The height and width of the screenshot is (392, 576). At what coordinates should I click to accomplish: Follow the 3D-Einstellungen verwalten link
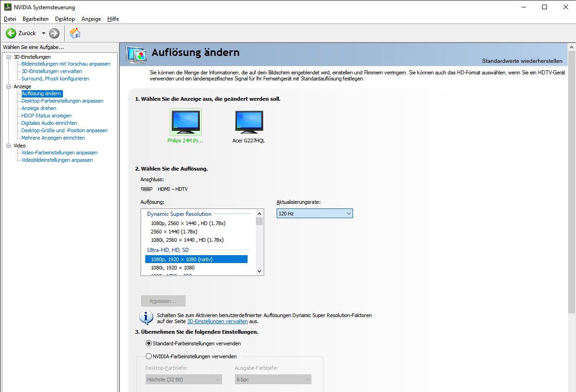pyautogui.click(x=217, y=321)
